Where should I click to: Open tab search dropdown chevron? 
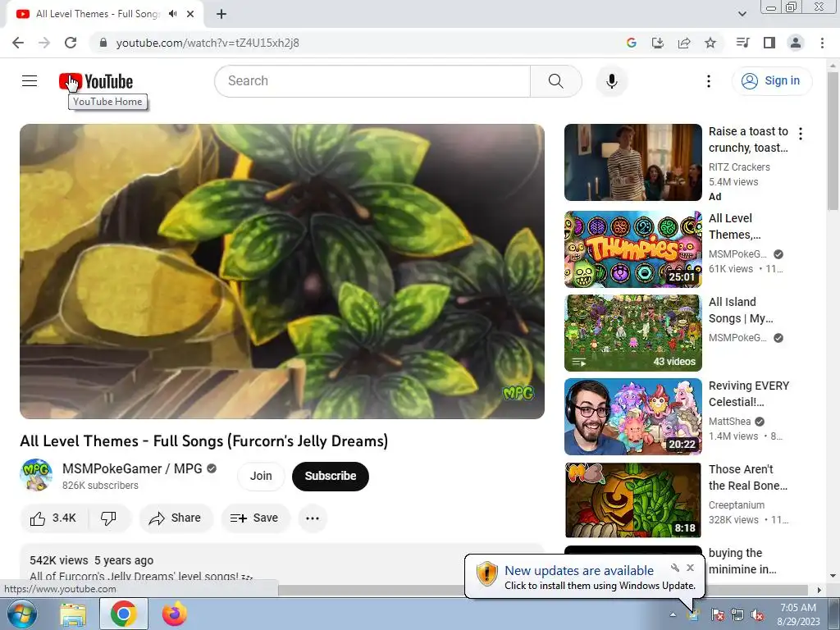click(742, 14)
